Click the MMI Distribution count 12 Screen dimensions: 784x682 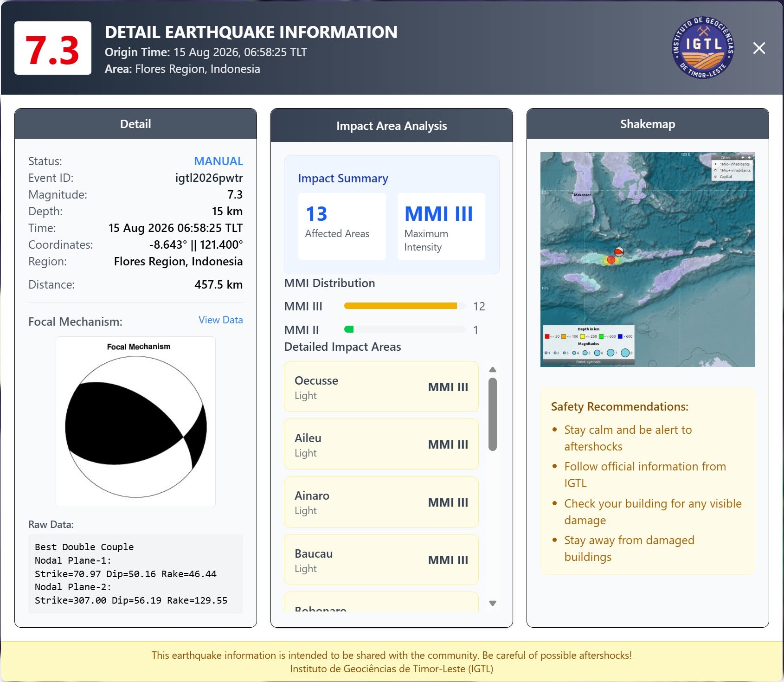pyautogui.click(x=479, y=306)
